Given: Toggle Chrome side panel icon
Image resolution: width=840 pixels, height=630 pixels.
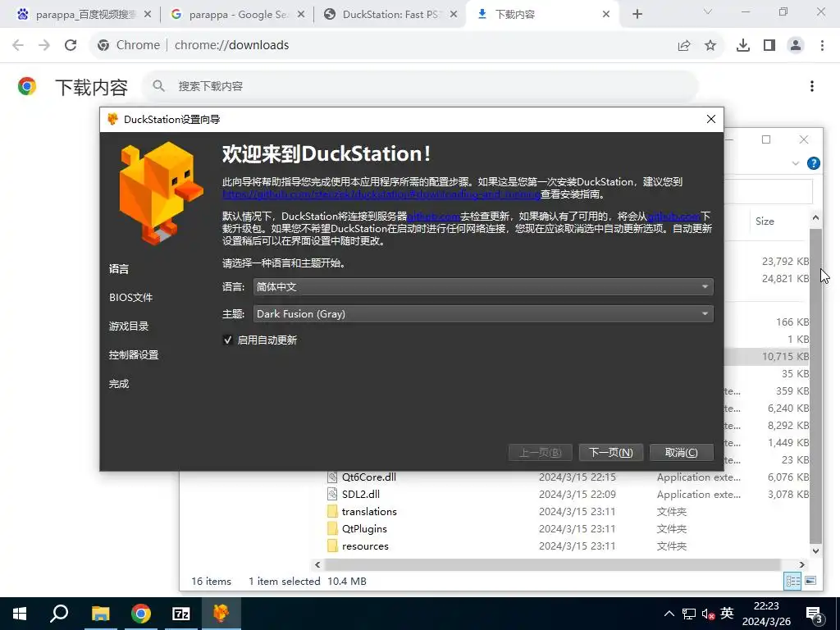Looking at the screenshot, I should (769, 46).
